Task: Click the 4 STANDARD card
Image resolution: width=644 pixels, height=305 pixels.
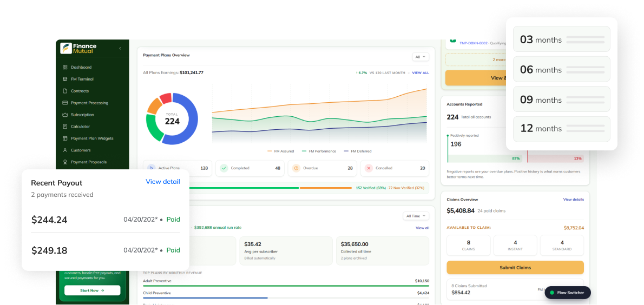Action: click(x=562, y=245)
